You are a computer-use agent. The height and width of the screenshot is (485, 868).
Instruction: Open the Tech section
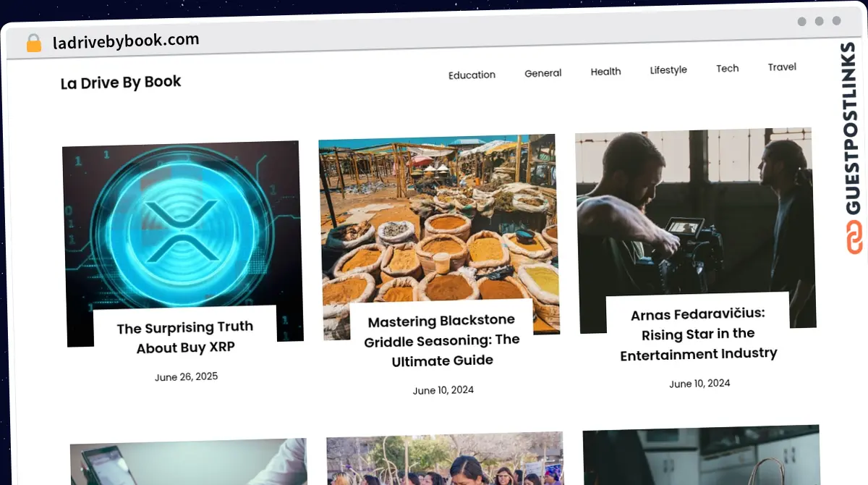click(x=727, y=68)
